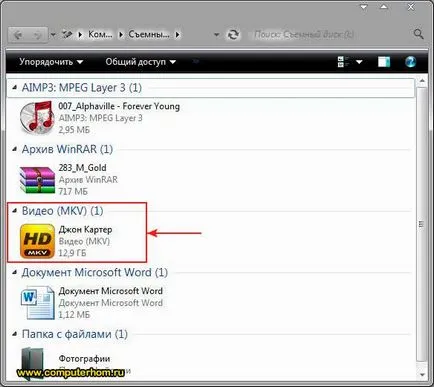The width and height of the screenshot is (434, 387).
Task: Select the 'Съемны...' breadcrumb segment
Action: (x=149, y=34)
